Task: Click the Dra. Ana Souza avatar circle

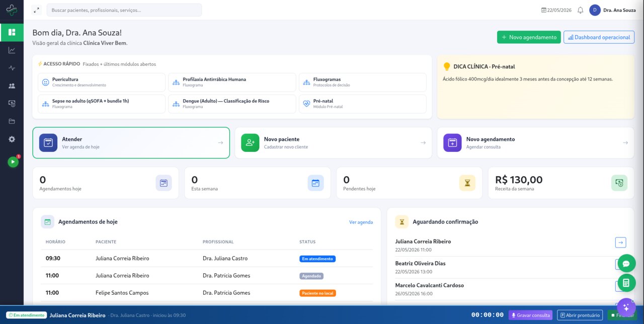Action: click(x=595, y=10)
